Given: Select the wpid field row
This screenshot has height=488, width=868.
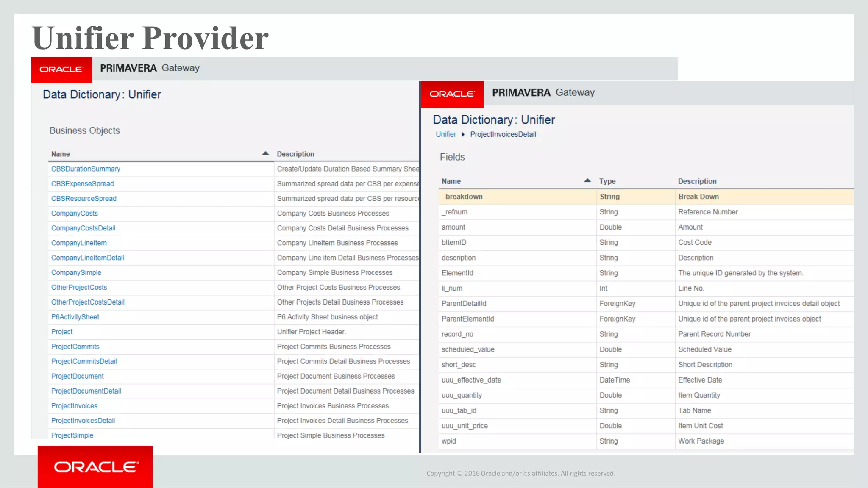Looking at the screenshot, I should coord(646,441).
